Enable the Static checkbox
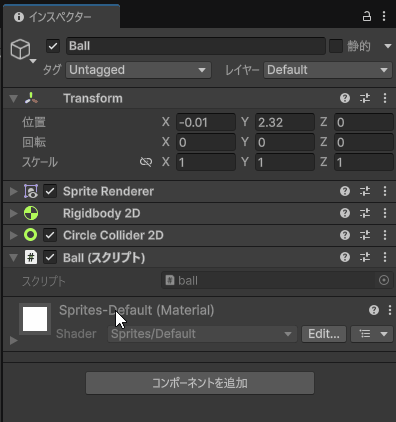The image size is (396, 422). tap(336, 46)
